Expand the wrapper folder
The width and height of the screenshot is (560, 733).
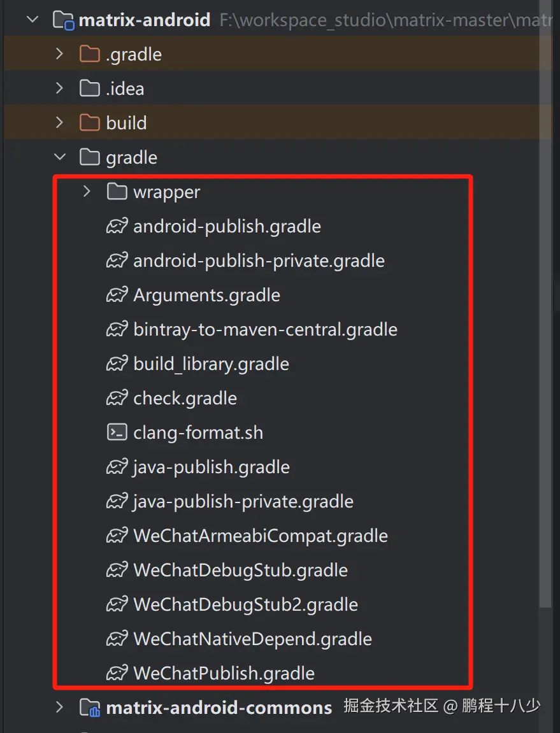pyautogui.click(x=87, y=192)
